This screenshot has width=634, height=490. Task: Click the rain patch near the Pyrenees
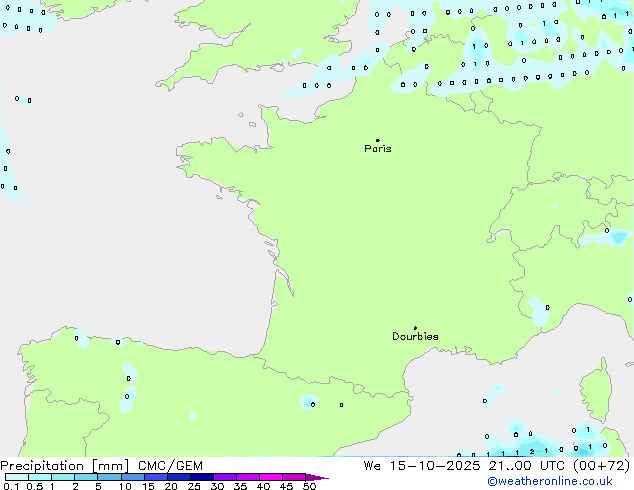click(309, 402)
